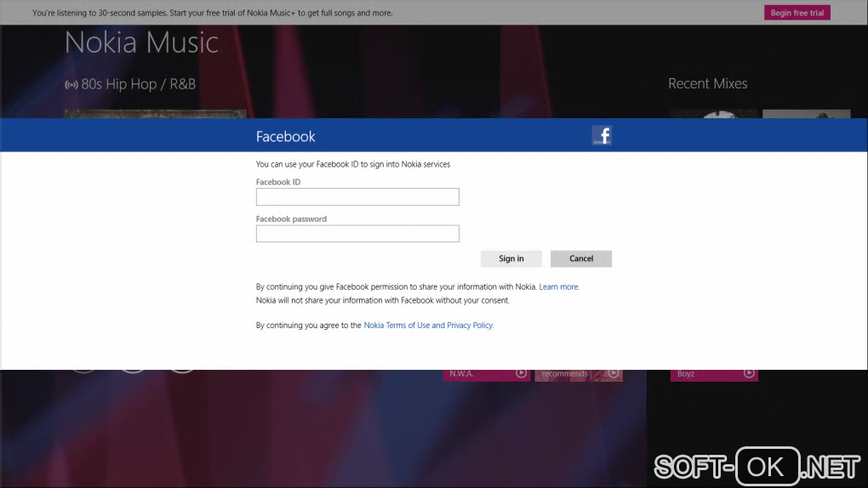The width and height of the screenshot is (868, 488).
Task: Click the Sign in button
Action: (x=511, y=258)
